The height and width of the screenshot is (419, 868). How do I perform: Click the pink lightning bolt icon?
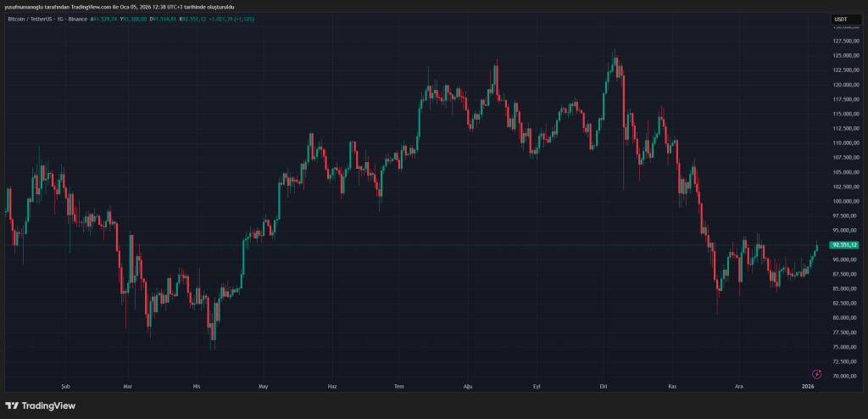[816, 373]
